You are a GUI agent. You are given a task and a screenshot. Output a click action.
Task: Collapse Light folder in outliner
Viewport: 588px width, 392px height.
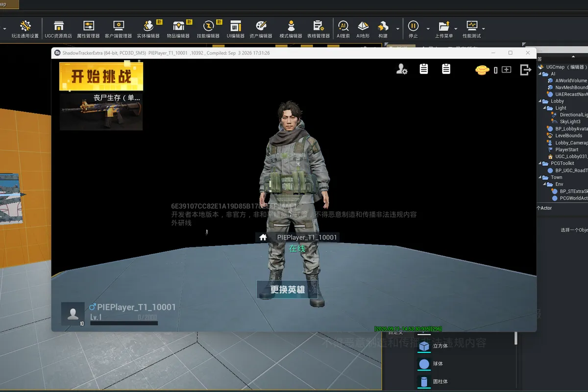click(544, 108)
